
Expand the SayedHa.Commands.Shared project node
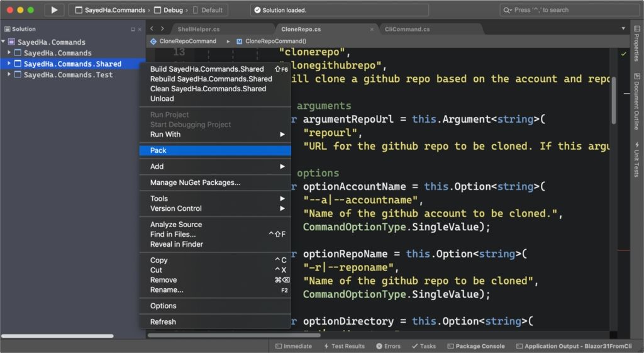9,64
